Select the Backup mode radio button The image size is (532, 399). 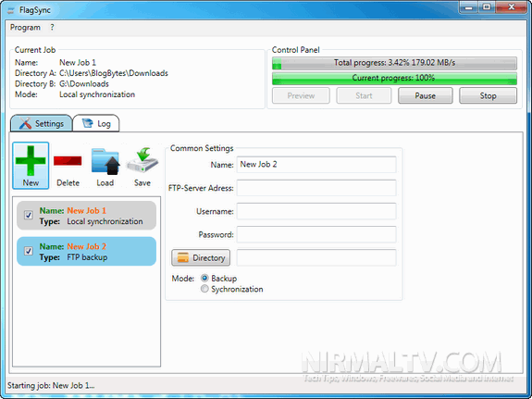click(x=204, y=278)
